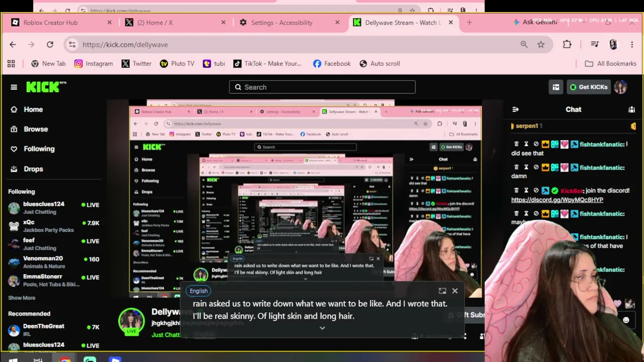The image size is (644, 362).
Task: Open the Chrome Extensions menu
Action: [x=567, y=44]
